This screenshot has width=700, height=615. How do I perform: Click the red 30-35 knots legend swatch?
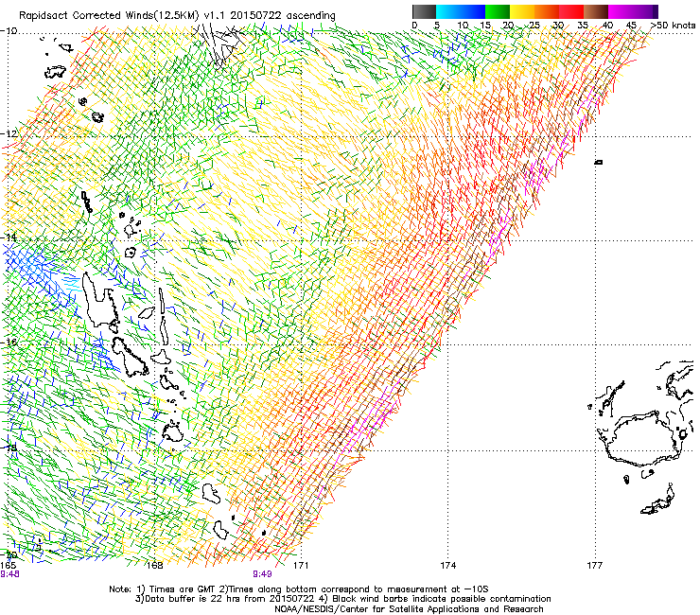click(x=571, y=11)
